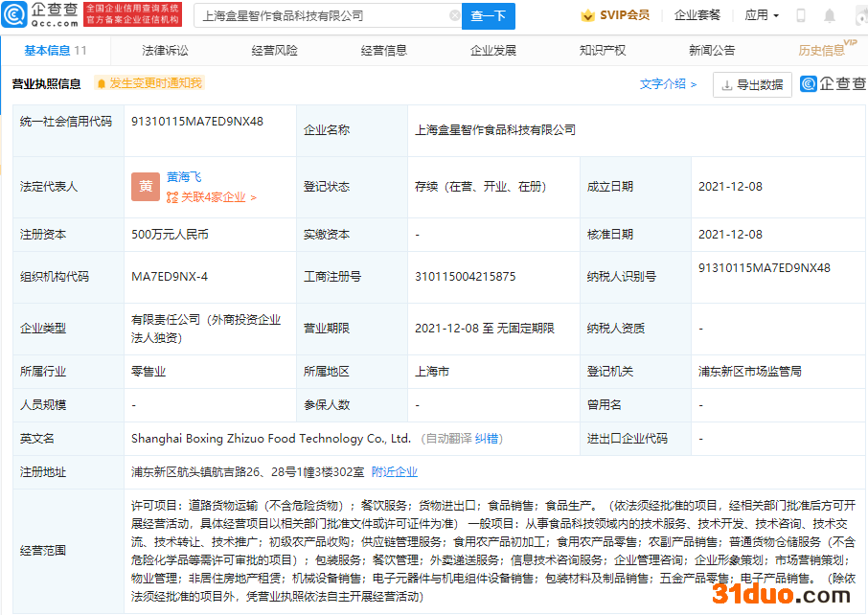Switch to the 经营风险 tab
The width and height of the screenshot is (868, 615).
coord(274,51)
